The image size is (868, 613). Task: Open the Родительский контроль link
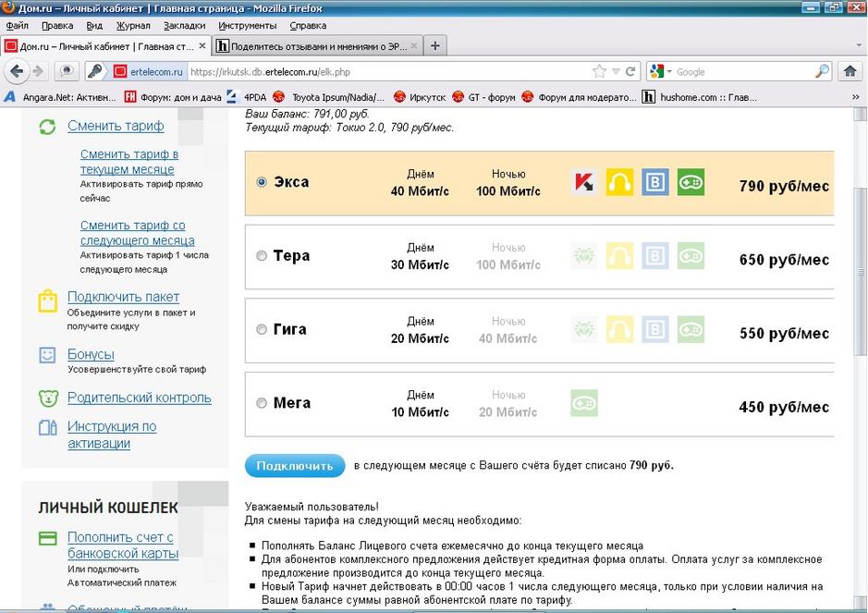point(140,398)
